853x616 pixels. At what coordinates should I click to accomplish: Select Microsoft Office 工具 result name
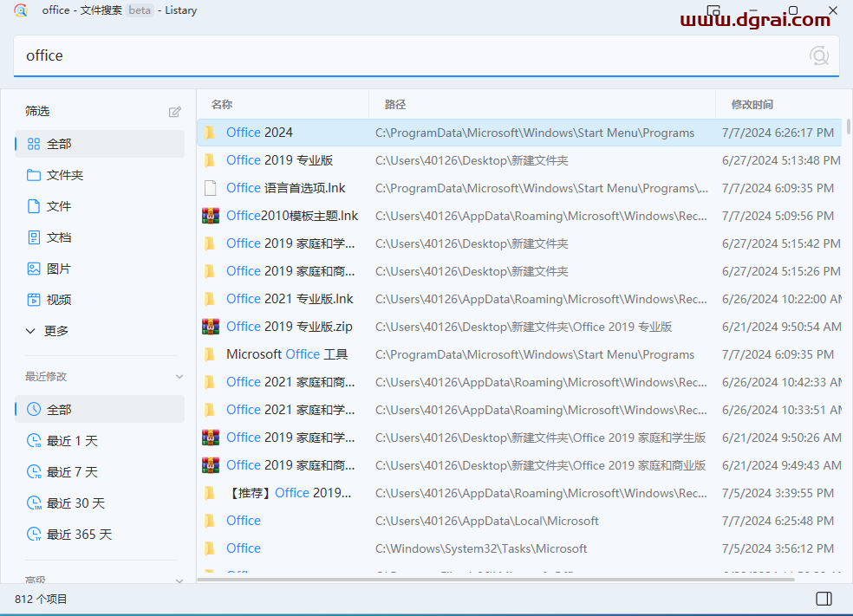(x=287, y=354)
